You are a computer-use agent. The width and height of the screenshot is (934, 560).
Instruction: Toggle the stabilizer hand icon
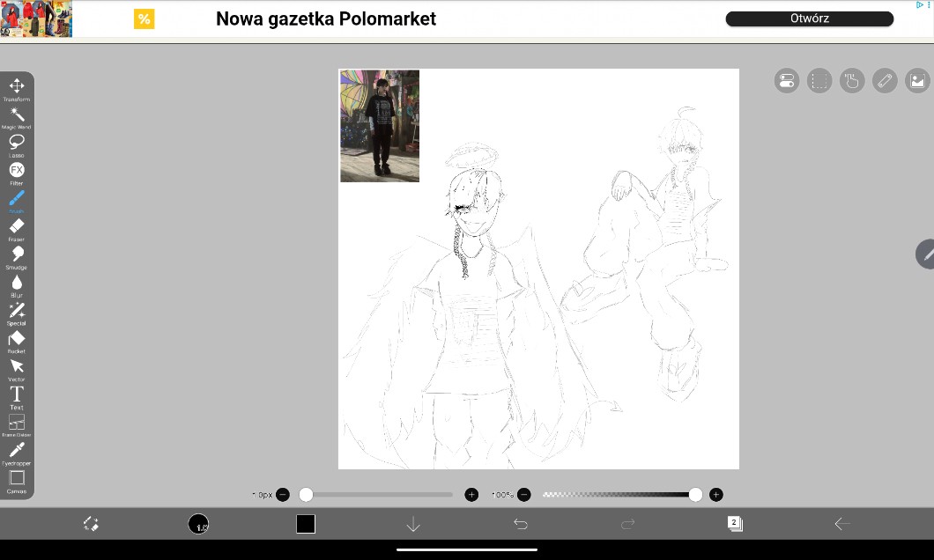(851, 82)
